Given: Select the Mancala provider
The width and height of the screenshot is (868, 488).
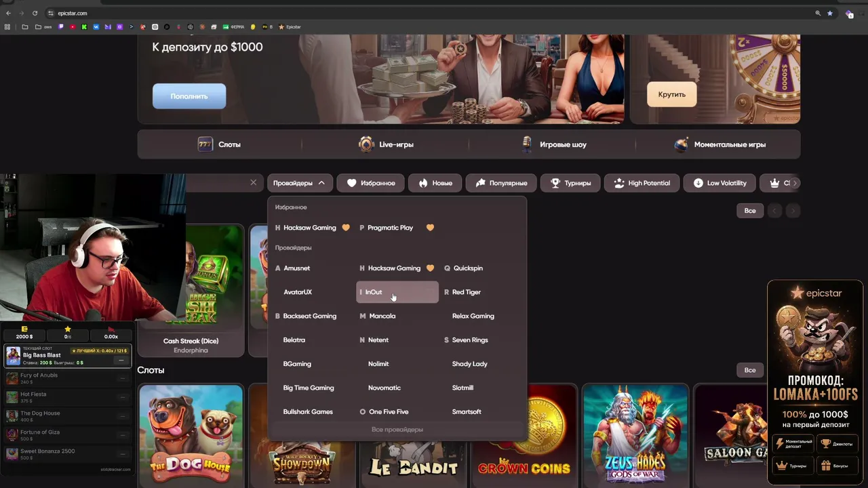Looking at the screenshot, I should pos(382,316).
